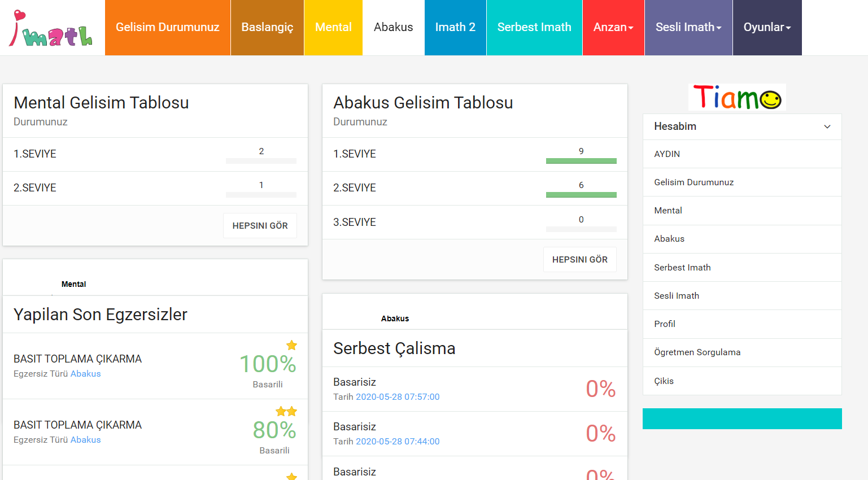Open the Imath 2 nav tab
Viewport: 868px width, 480px height.
pos(455,27)
